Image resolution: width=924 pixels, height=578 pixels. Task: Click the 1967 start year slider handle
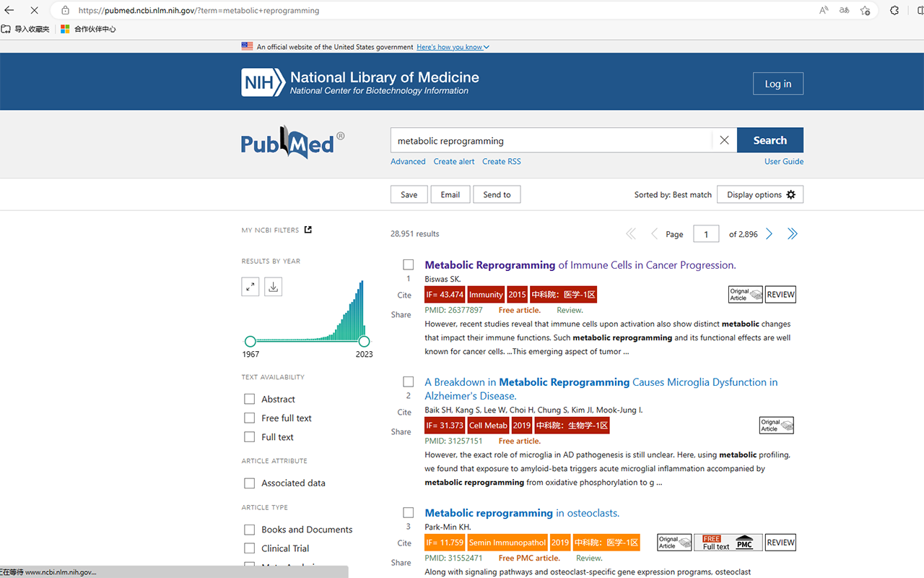tap(250, 341)
